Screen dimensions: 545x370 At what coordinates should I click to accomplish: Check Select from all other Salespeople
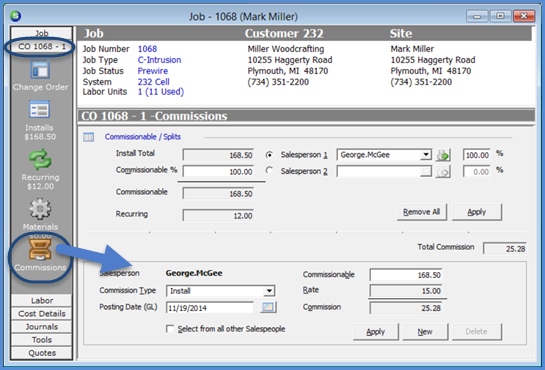click(170, 329)
